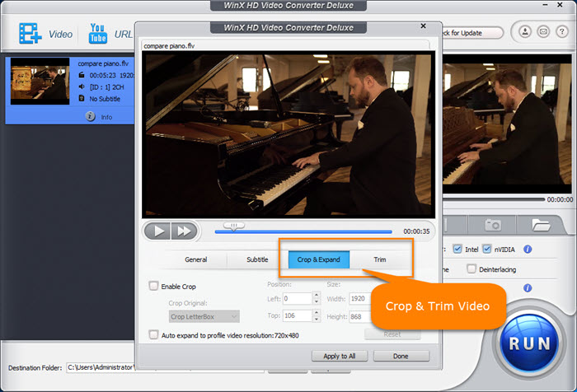Open the Crop LetterBox dropdown
Viewport: 577px width, 392px height.
[x=204, y=316]
